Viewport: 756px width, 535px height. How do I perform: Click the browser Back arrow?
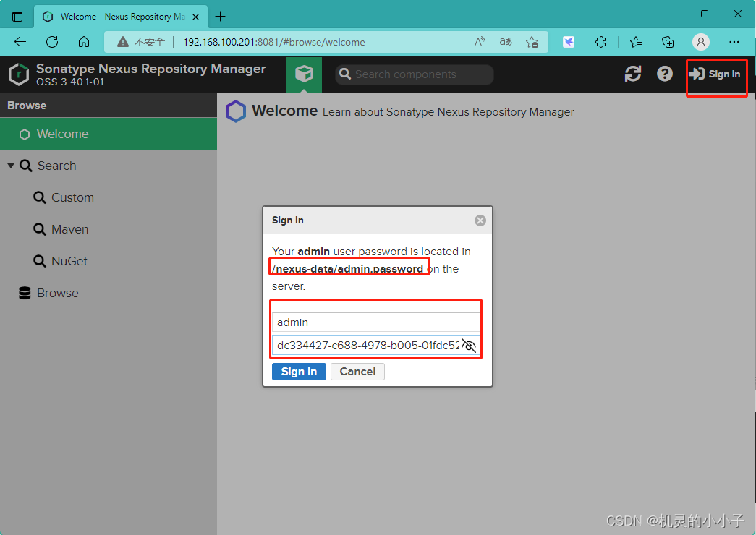20,42
